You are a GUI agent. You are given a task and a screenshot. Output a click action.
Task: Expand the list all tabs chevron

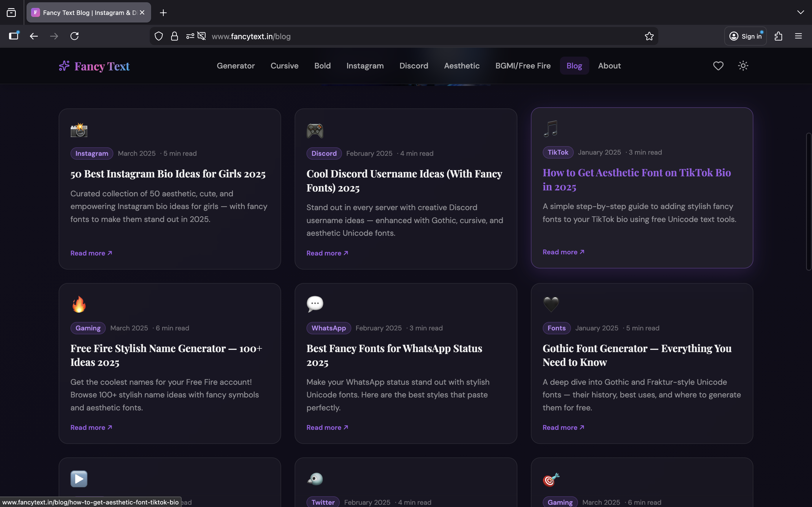pos(800,12)
